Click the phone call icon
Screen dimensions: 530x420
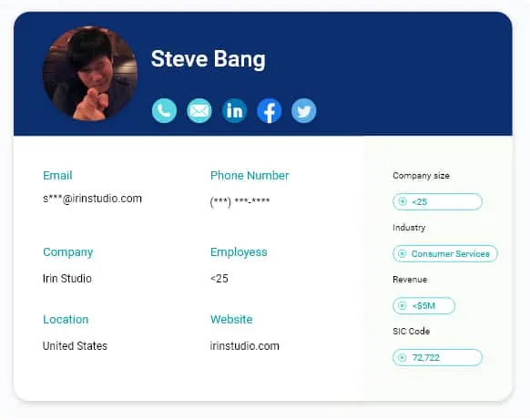click(164, 110)
